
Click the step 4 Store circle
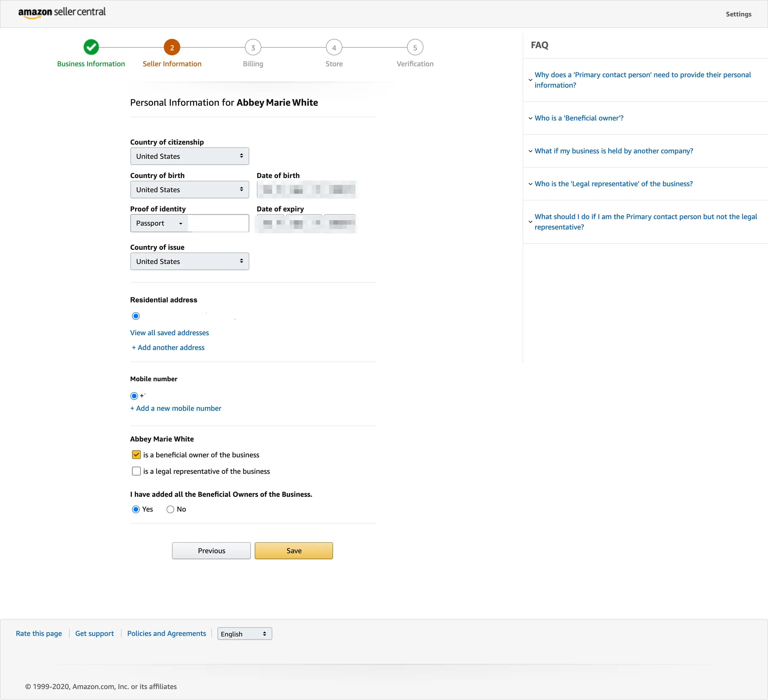[334, 47]
